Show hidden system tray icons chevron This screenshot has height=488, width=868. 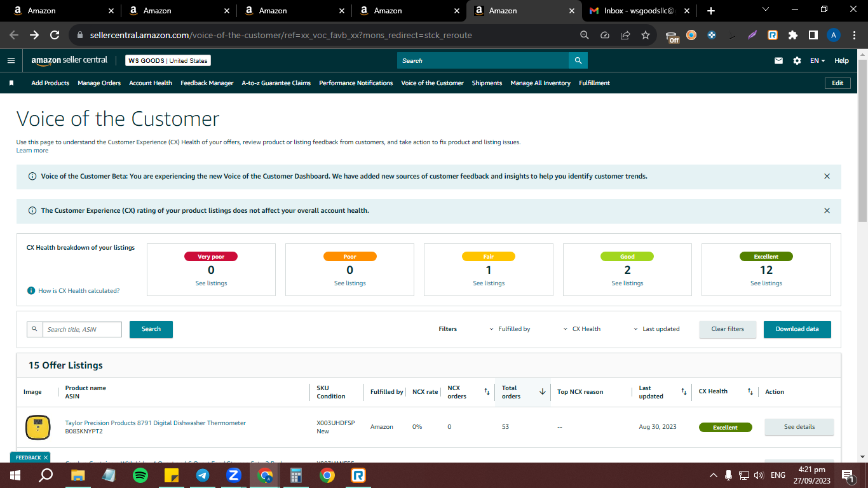tap(713, 475)
